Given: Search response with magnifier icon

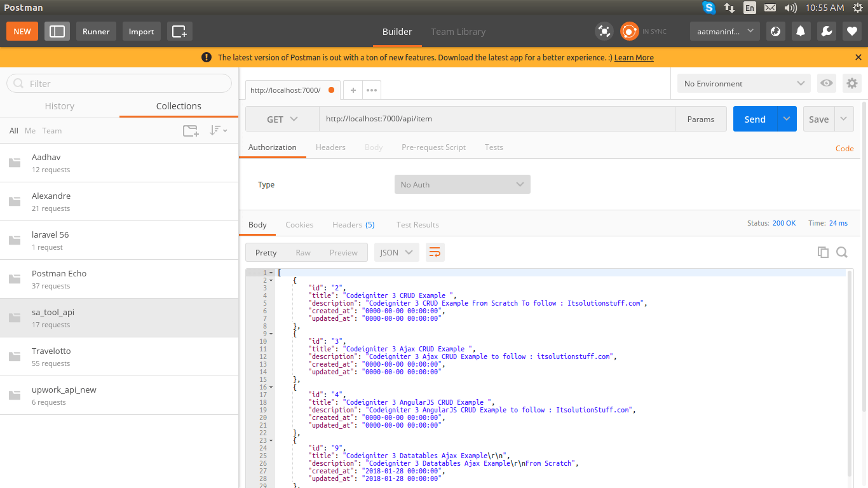Looking at the screenshot, I should pos(842,252).
